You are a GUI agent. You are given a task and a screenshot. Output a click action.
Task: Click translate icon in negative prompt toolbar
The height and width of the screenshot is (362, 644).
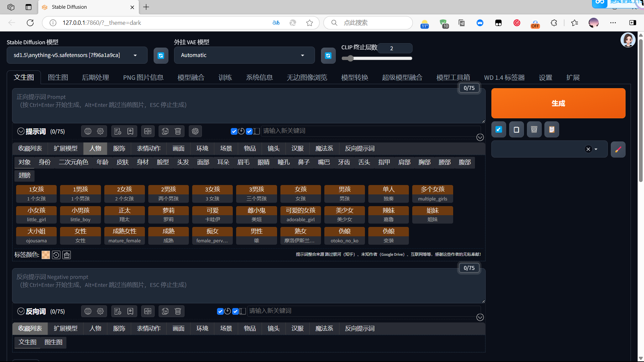(148, 311)
